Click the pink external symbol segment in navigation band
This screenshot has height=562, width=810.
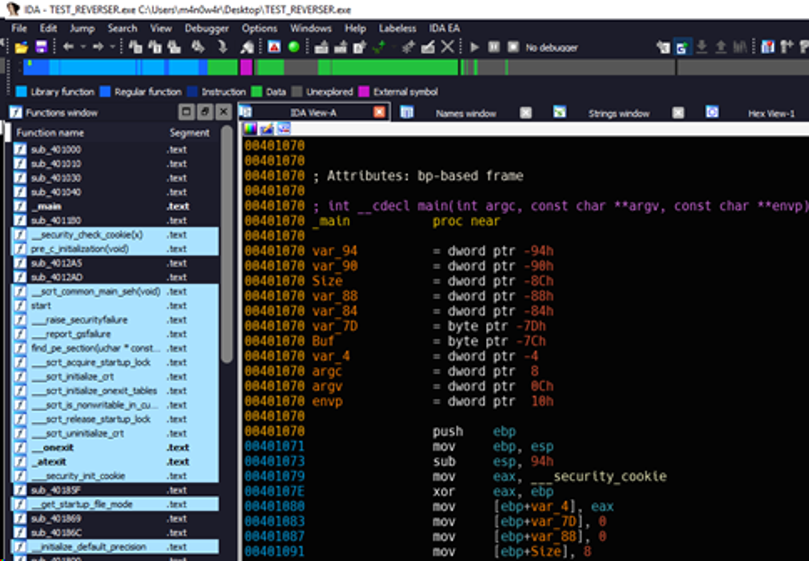244,68
